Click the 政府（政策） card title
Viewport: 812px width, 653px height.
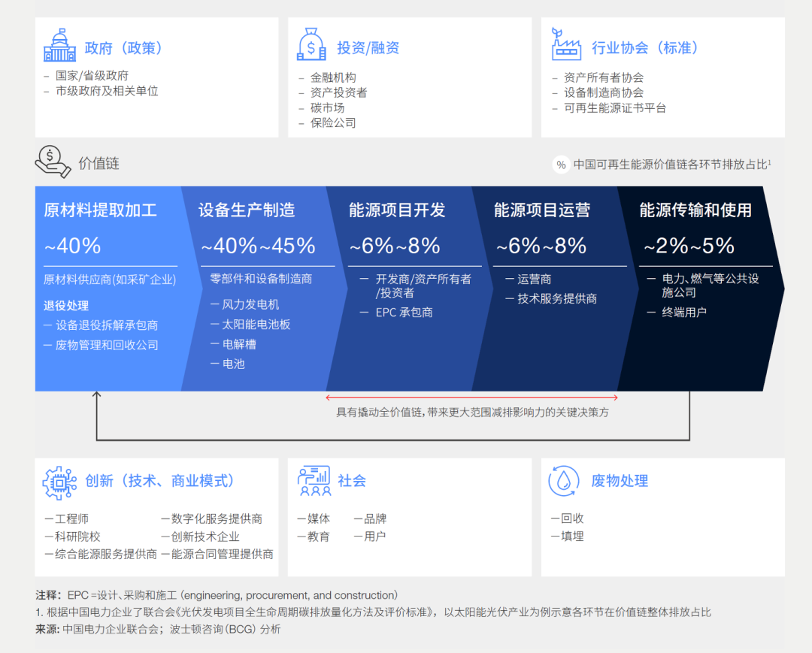(x=124, y=48)
